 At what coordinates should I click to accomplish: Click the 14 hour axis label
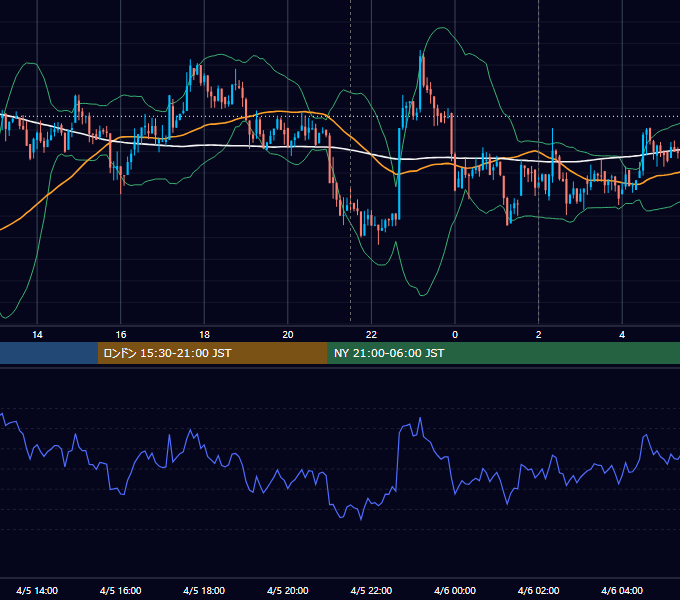tap(37, 335)
